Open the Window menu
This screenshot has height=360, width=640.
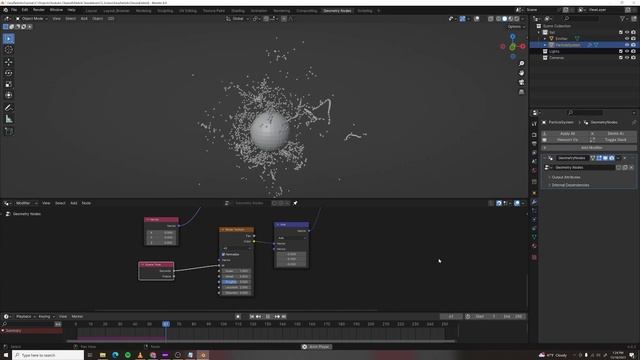[56, 10]
